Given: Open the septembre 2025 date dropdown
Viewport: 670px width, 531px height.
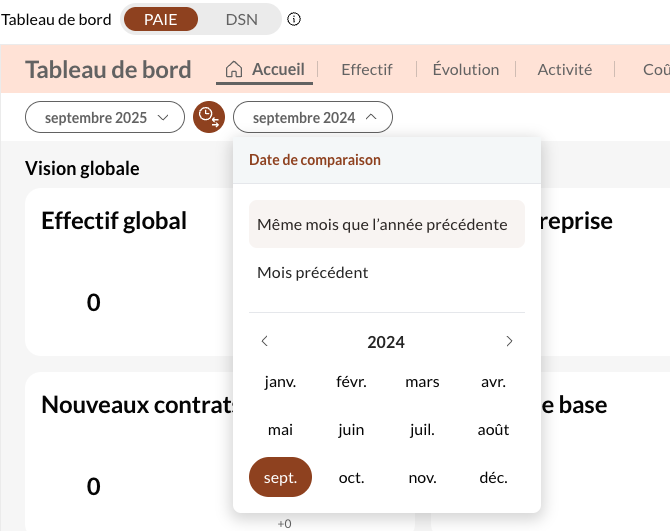Looking at the screenshot, I should point(105,117).
